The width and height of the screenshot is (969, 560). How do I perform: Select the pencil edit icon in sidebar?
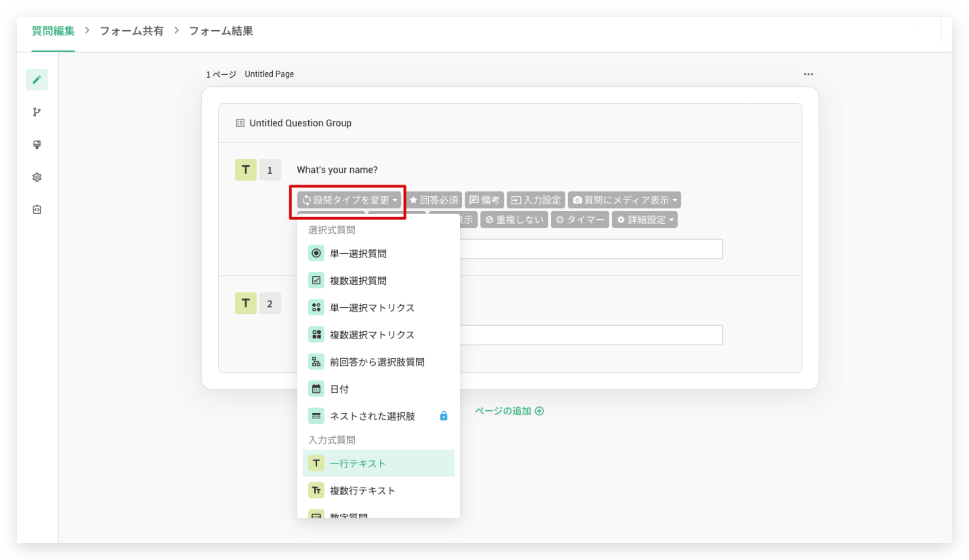point(37,80)
